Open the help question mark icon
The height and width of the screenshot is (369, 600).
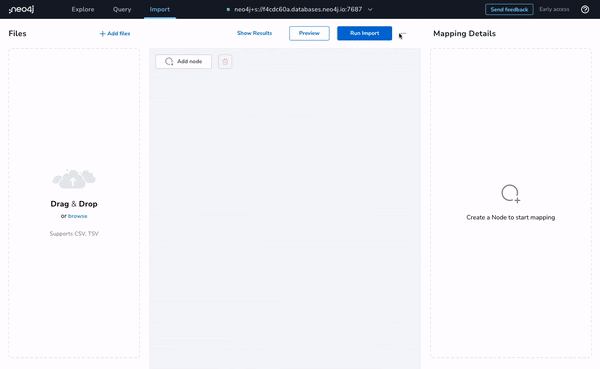585,10
